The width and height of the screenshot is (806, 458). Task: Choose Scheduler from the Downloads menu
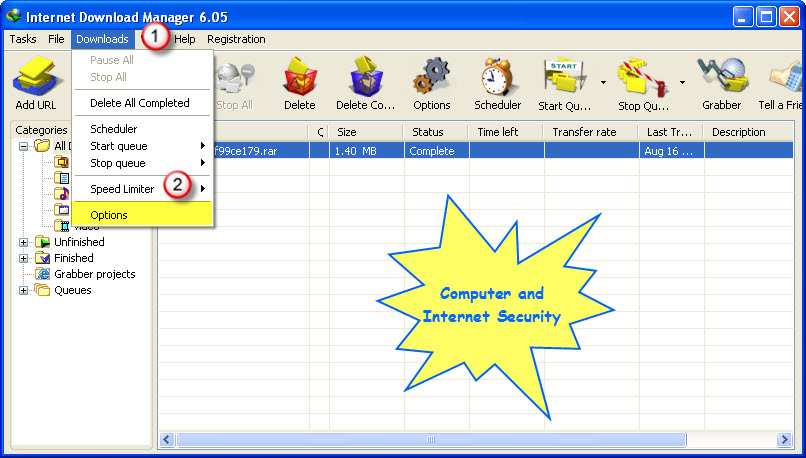pos(143,129)
